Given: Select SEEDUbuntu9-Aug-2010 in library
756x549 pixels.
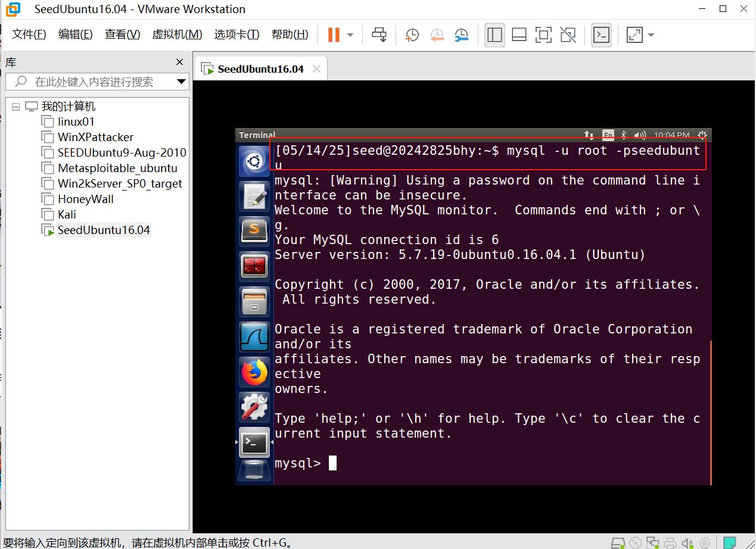Looking at the screenshot, I should (122, 152).
